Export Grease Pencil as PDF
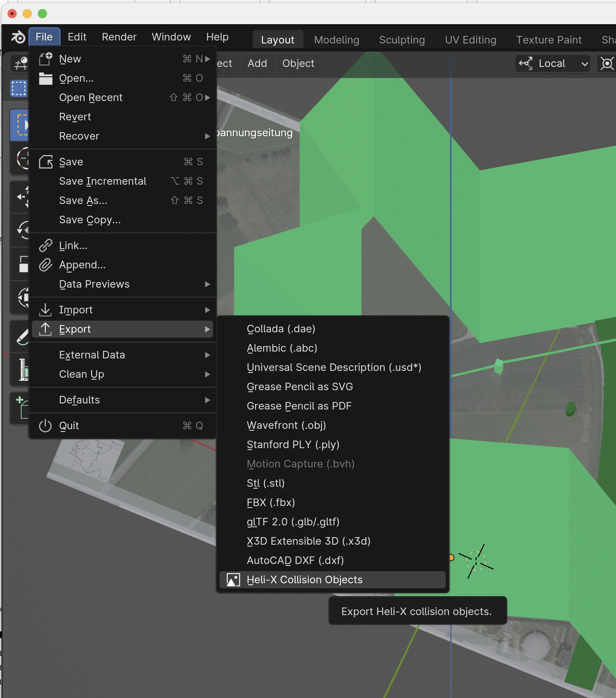 coord(332,406)
